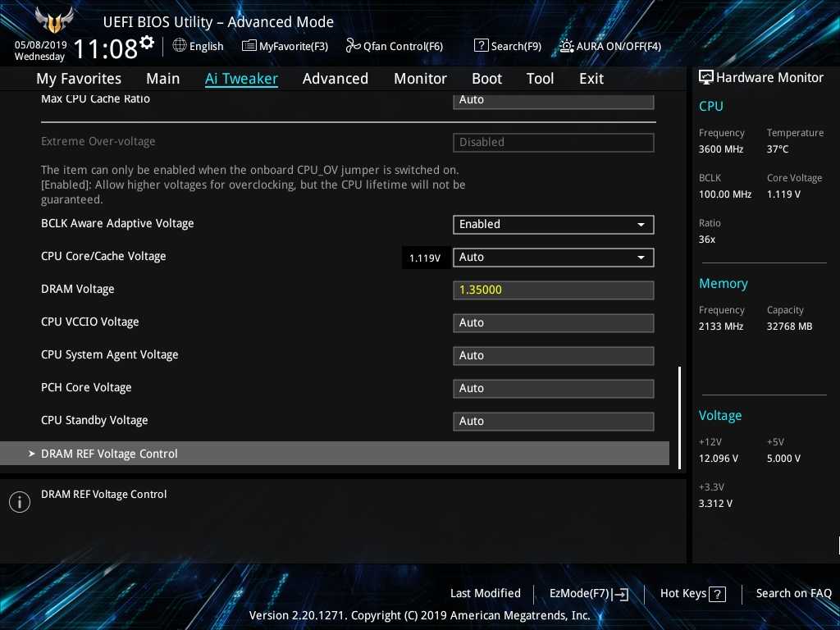Click the Hot Keys question mark icon
This screenshot has width=840, height=630.
pyautogui.click(x=717, y=594)
